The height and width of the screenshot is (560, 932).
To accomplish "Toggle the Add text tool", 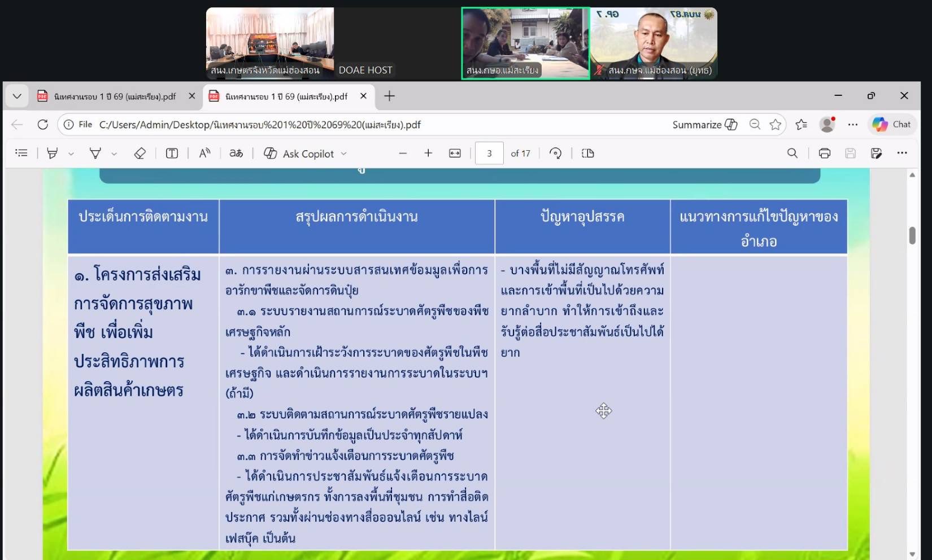I will [172, 154].
